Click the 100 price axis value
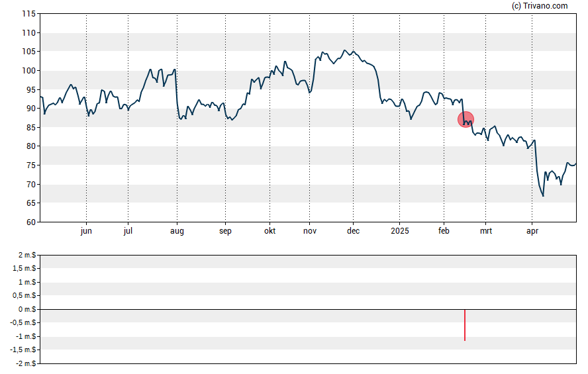The width and height of the screenshot is (588, 374). [29, 71]
